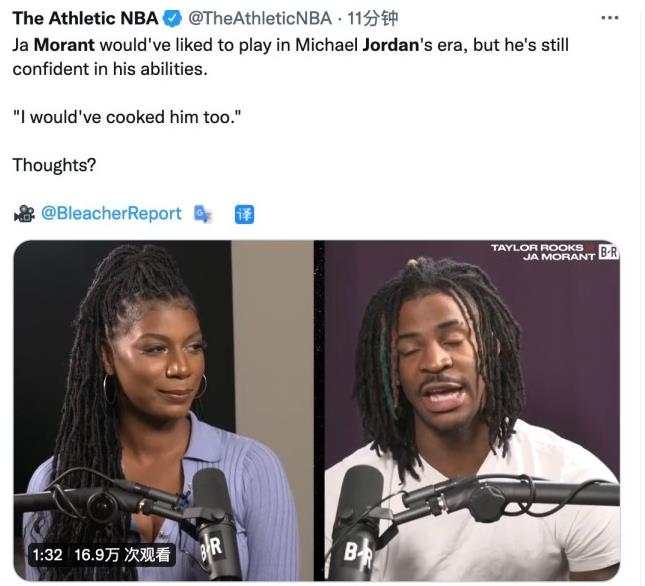Click the blue 译 translate icon
Viewport: 645px width, 586px height.
tap(244, 214)
